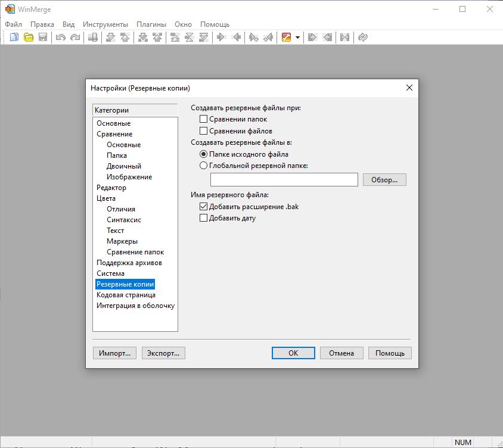Click the 'Экспорт...' button
Viewport: 503px width, 448px height.
click(x=163, y=353)
